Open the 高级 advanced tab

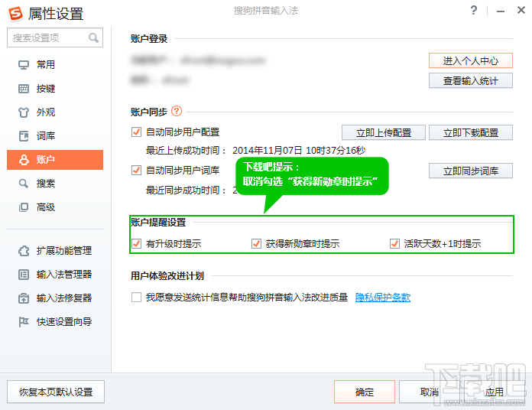tap(55, 207)
